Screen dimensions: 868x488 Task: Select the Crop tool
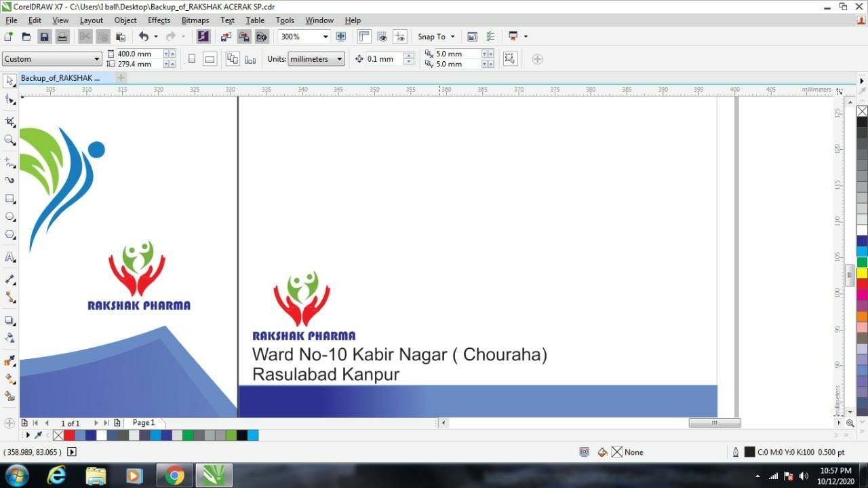pyautogui.click(x=10, y=121)
